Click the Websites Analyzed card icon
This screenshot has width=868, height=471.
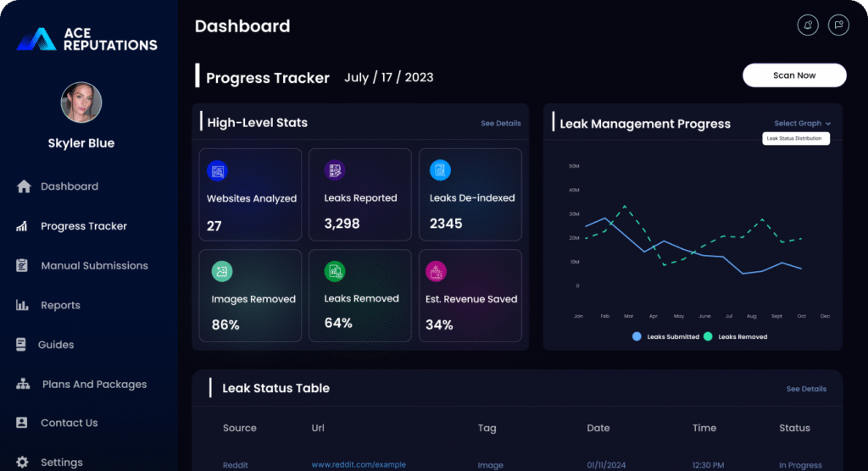point(218,171)
